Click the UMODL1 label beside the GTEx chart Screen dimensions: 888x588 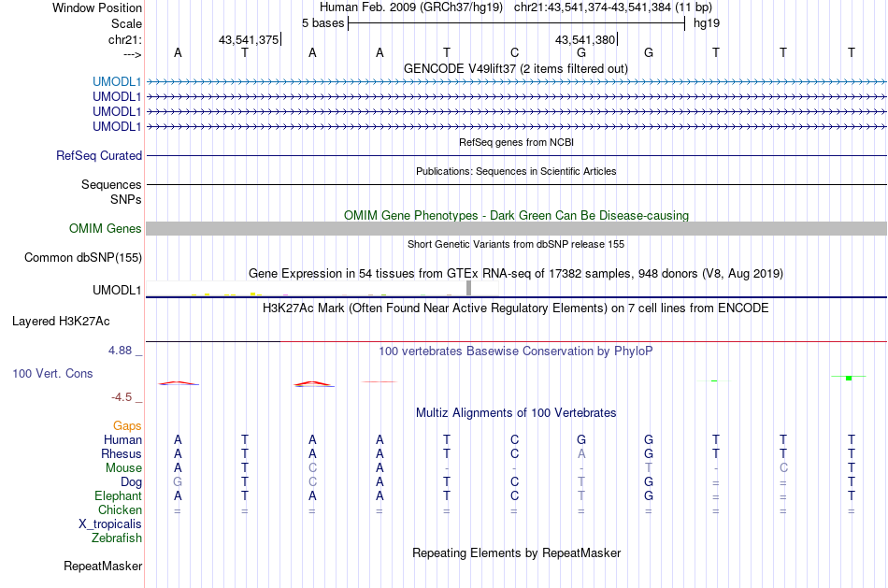[117, 290]
